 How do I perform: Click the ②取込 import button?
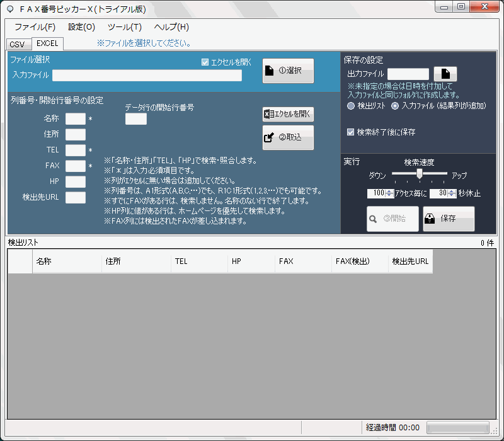pos(288,137)
